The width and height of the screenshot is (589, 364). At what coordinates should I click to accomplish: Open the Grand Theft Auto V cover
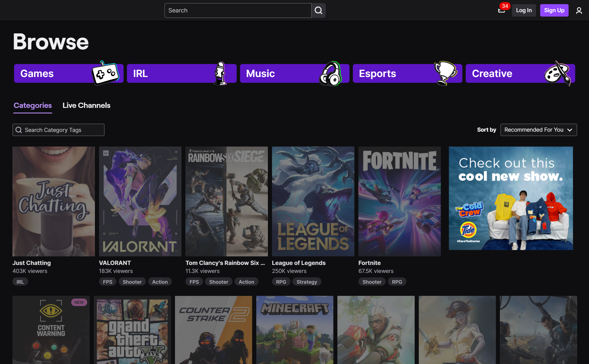[x=132, y=330]
